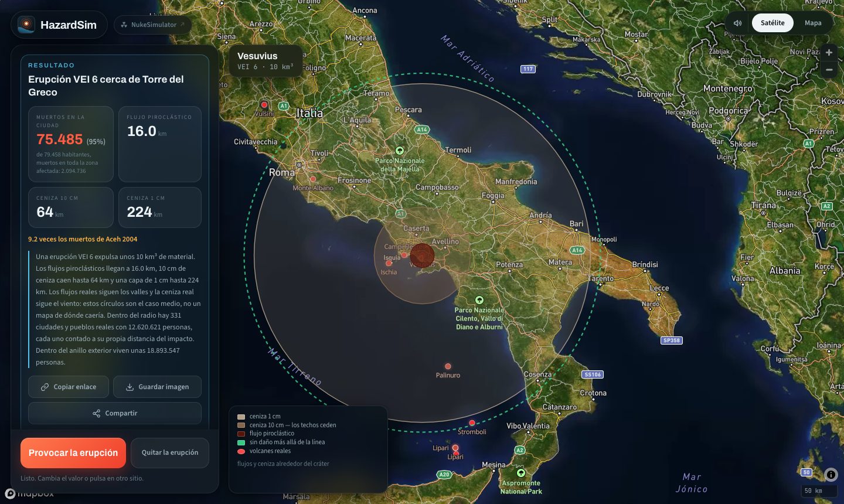Click Provocar la erupción button

[x=73, y=453]
